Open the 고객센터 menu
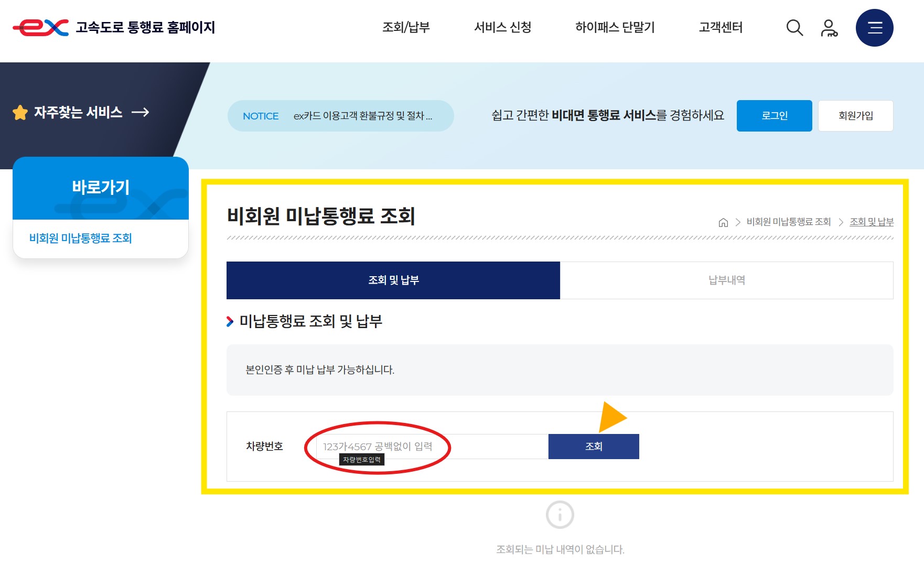924x576 pixels. point(721,28)
